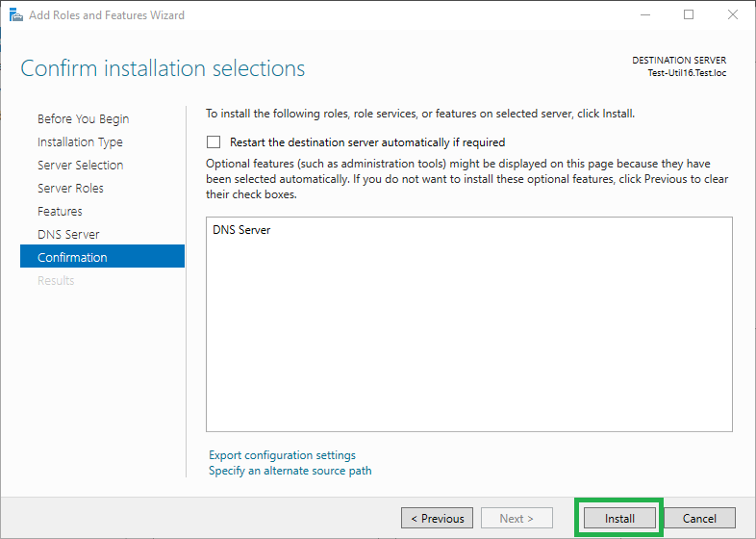Minimize the wizard window
This screenshot has height=539, width=756.
tap(645, 15)
